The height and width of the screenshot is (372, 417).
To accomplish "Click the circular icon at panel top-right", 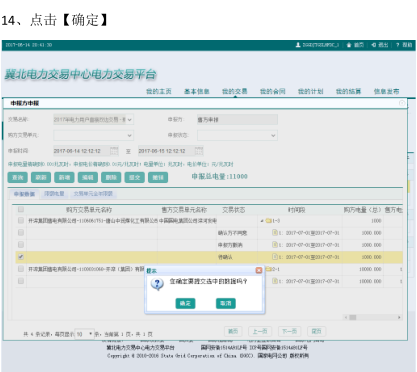I will (x=402, y=103).
